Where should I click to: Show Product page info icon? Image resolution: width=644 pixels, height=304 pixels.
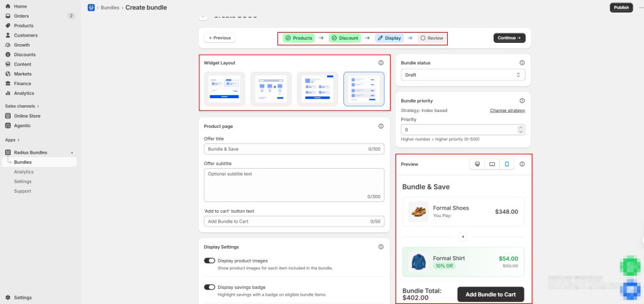click(x=380, y=126)
